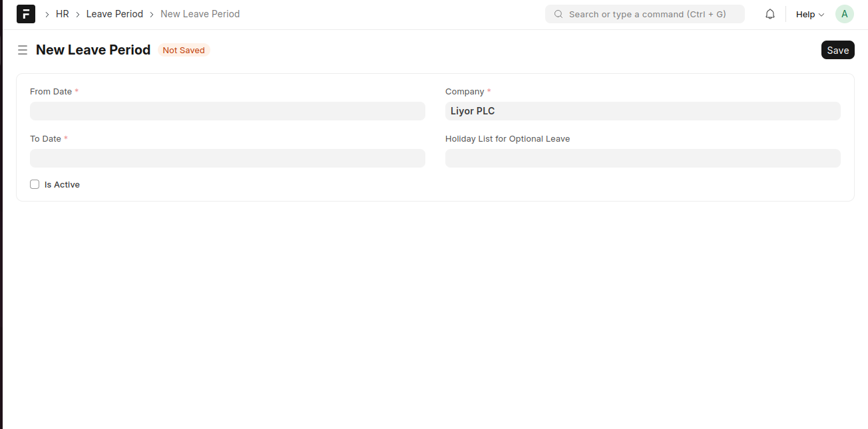Open the user avatar menu
This screenshot has width=868, height=429.
(x=844, y=14)
